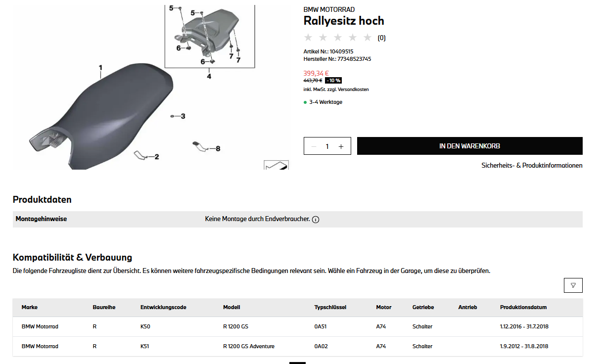Add Rallyesitz hoch to the cart
Image resolution: width=600 pixels, height=364 pixels.
469,146
